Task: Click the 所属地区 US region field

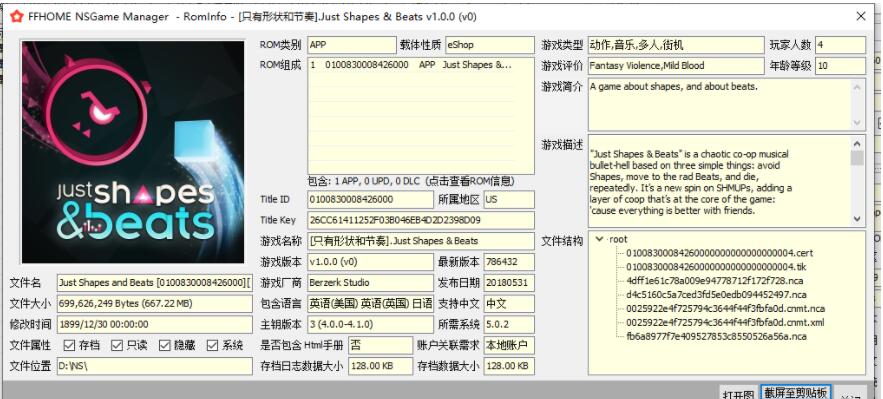Action: (509, 200)
